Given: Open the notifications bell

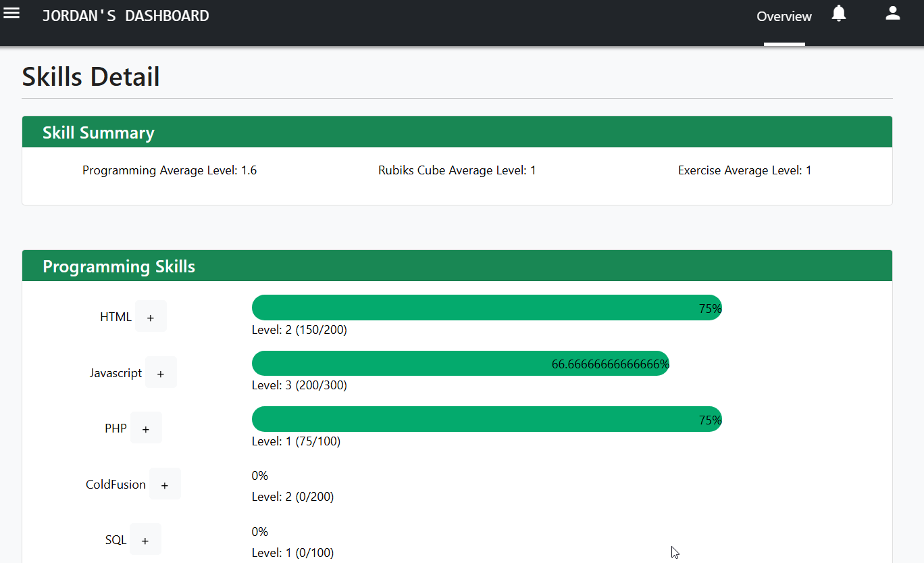Looking at the screenshot, I should coord(838,14).
